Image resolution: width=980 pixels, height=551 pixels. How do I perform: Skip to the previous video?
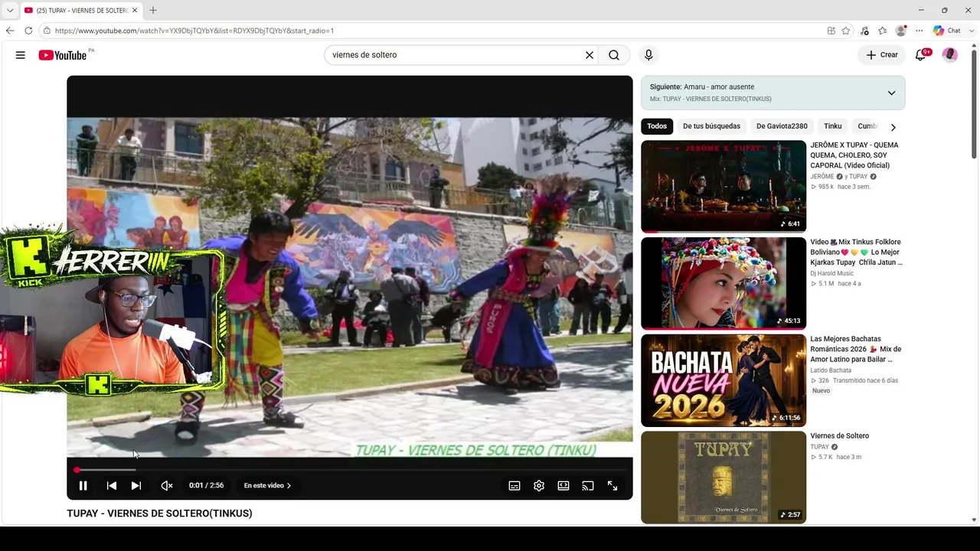coord(112,485)
